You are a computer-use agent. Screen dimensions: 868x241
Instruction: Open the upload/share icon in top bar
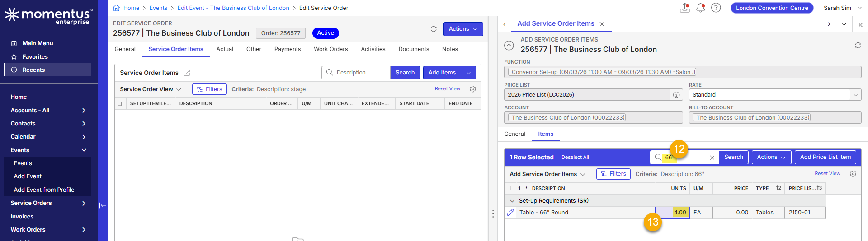click(x=685, y=8)
